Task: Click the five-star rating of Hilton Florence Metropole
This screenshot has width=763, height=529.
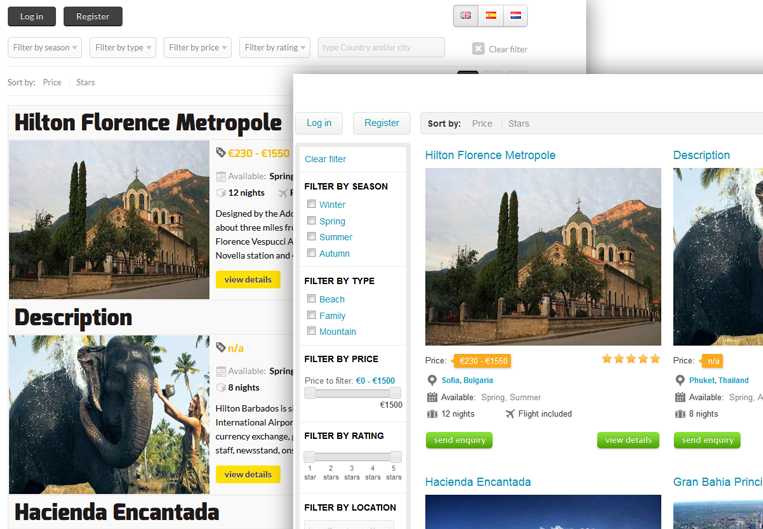Action: point(631,359)
